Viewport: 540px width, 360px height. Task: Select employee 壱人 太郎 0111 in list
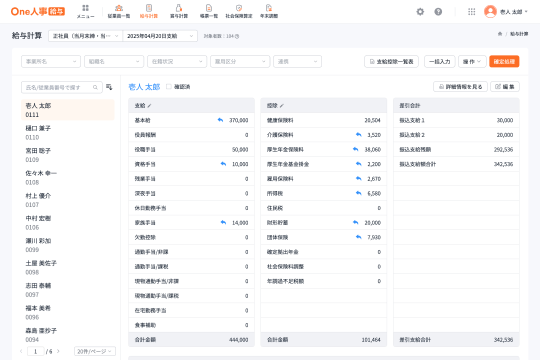(68, 110)
